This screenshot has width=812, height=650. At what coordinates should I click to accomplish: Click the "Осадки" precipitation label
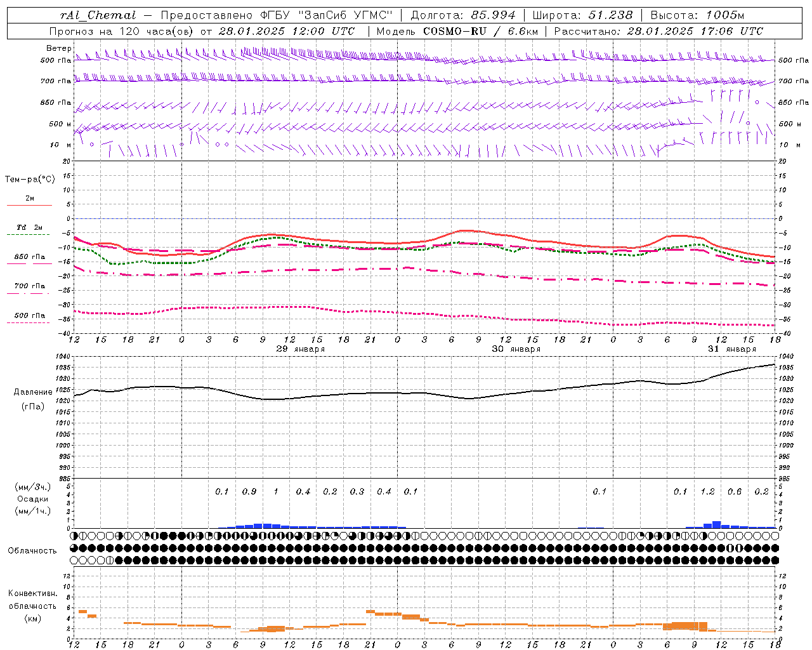[32, 499]
